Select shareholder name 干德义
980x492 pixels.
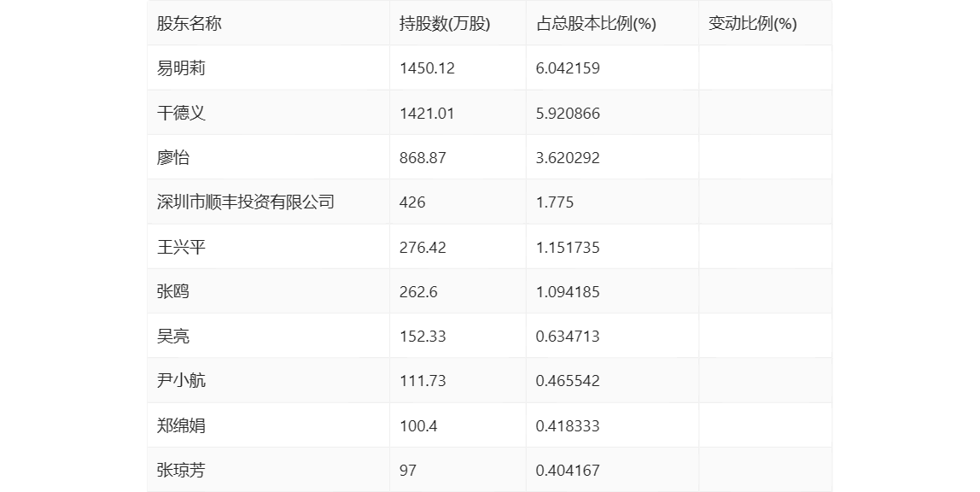click(181, 113)
